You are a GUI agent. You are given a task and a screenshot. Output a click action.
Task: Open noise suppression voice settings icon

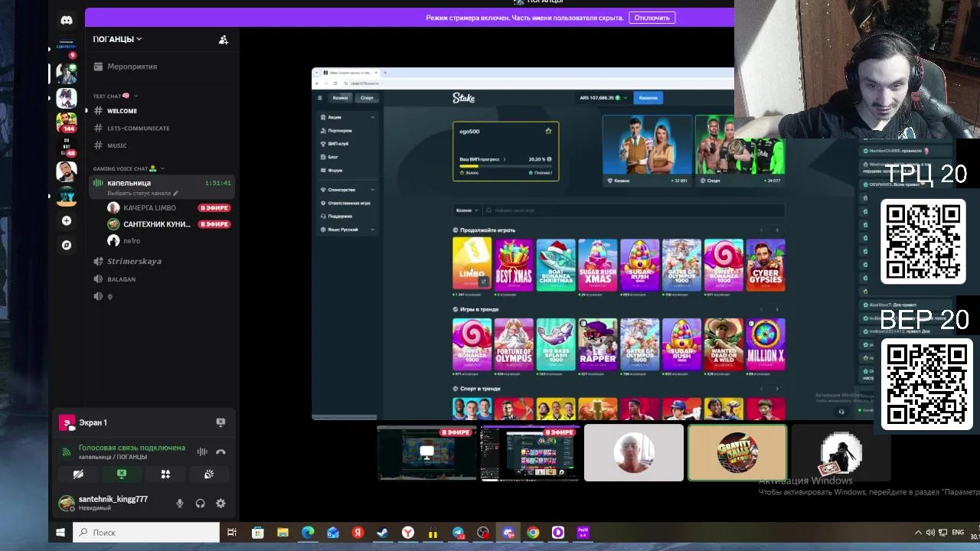202,452
